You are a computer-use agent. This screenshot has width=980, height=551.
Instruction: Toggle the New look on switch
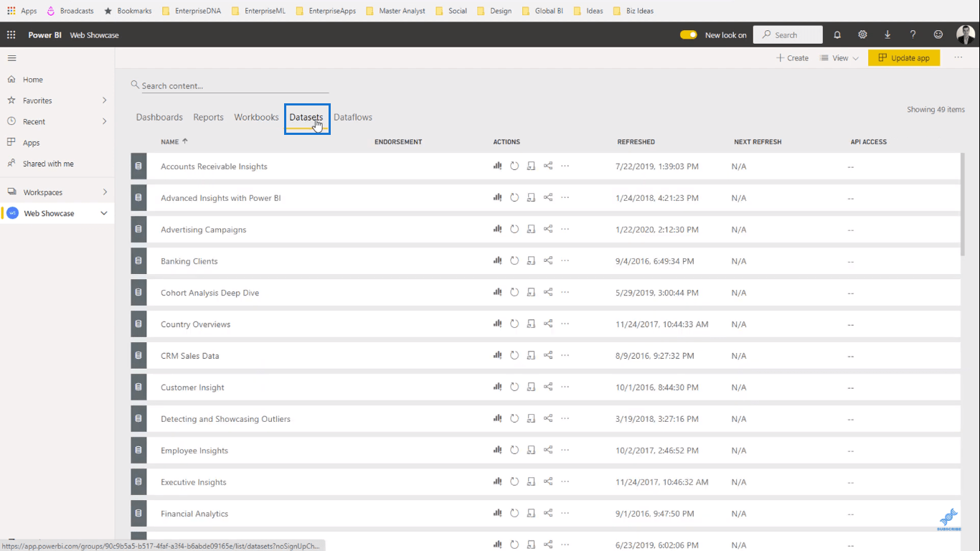(689, 34)
